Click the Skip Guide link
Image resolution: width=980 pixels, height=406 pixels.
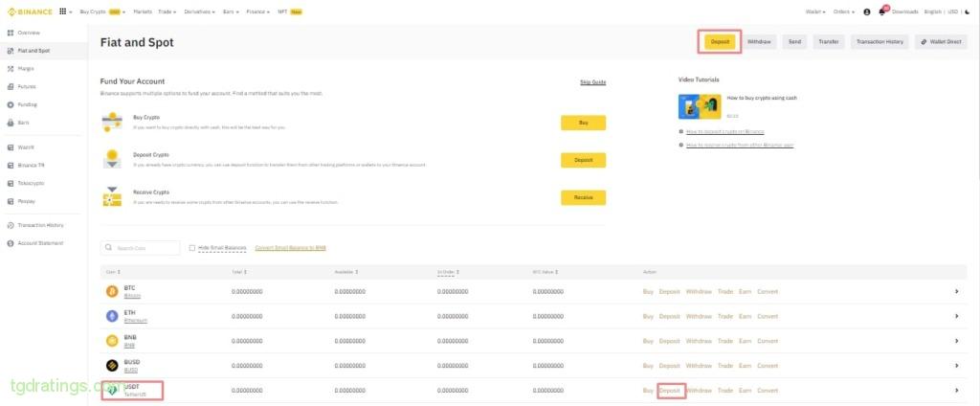(593, 82)
